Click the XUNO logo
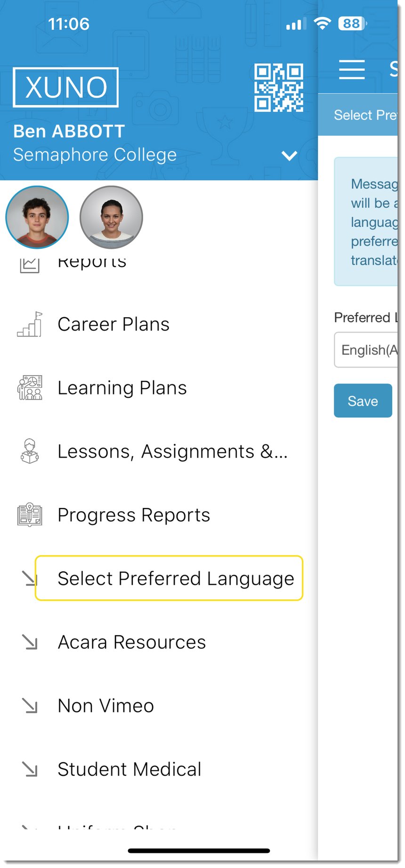The height and width of the screenshot is (868, 405). [x=66, y=88]
